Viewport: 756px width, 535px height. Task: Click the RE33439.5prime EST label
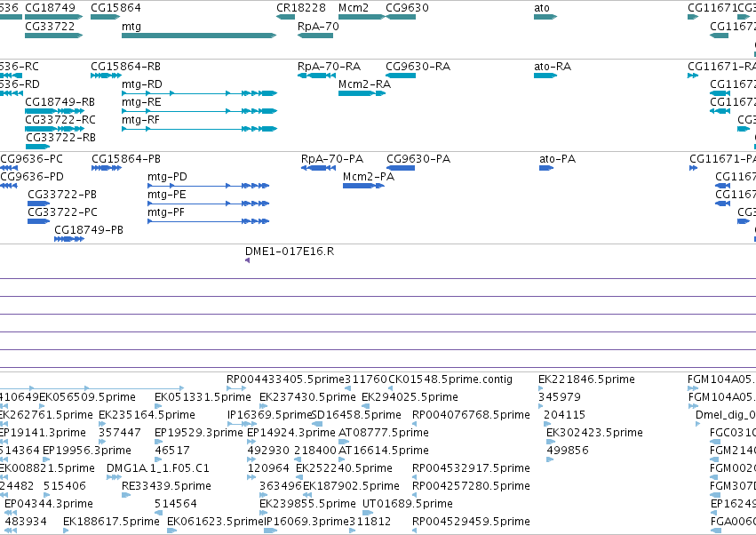(166, 486)
